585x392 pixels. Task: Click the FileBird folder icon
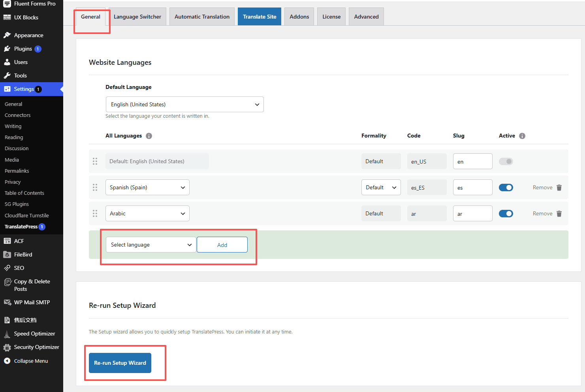(7, 254)
